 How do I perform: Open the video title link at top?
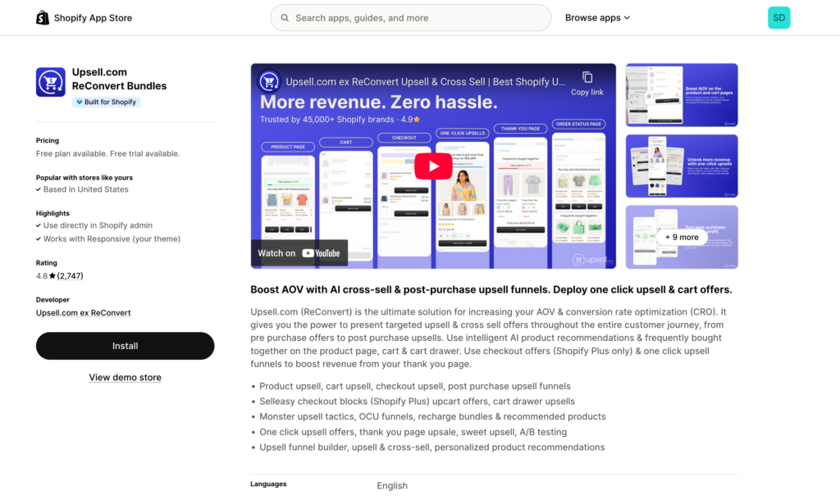[x=426, y=82]
